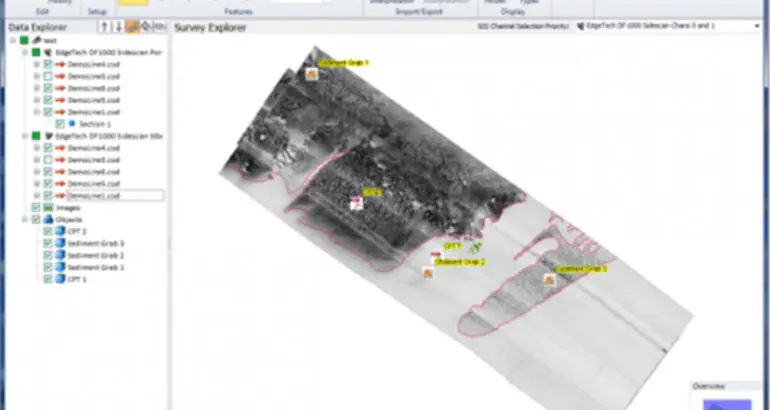This screenshot has height=410, width=770.
Task: Select the Sediment Grab 3 marker on map
Action: [549, 280]
